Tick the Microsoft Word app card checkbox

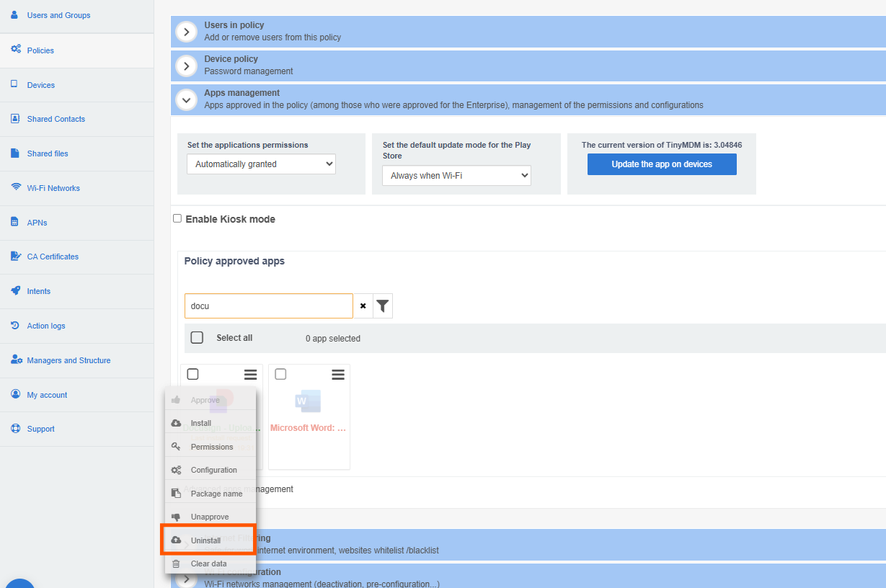point(280,374)
